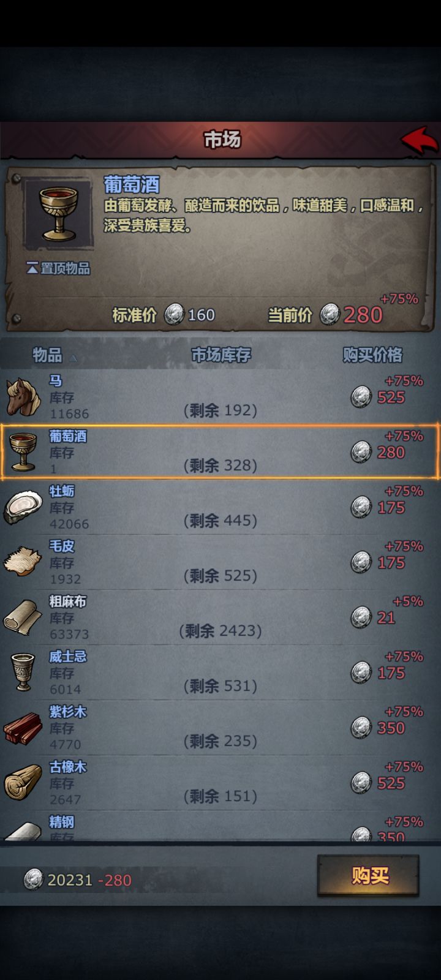Image resolution: width=441 pixels, height=980 pixels.
Task: Select the horse (马) item icon
Action: point(23,397)
